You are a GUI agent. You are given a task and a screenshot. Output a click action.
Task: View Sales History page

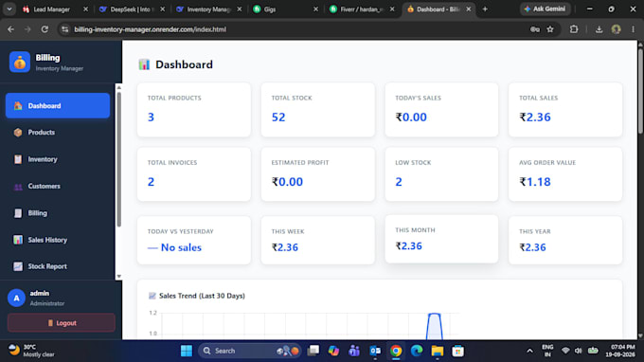point(58,240)
